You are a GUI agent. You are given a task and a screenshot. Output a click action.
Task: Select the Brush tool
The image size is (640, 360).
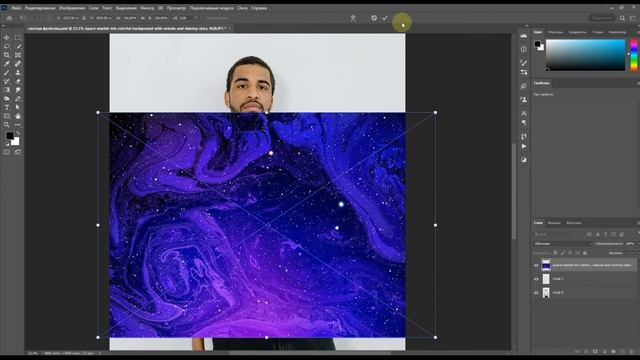click(x=7, y=73)
